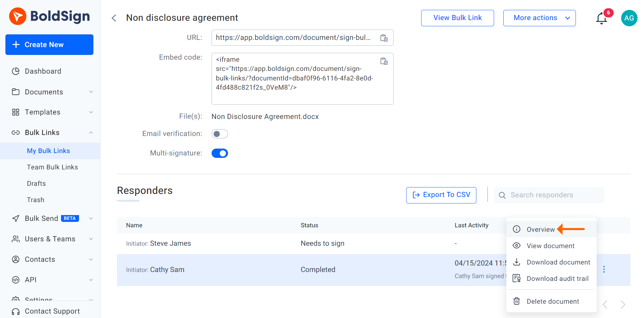This screenshot has width=644, height=318.
Task: Choose View document in the menu
Action: 551,246
